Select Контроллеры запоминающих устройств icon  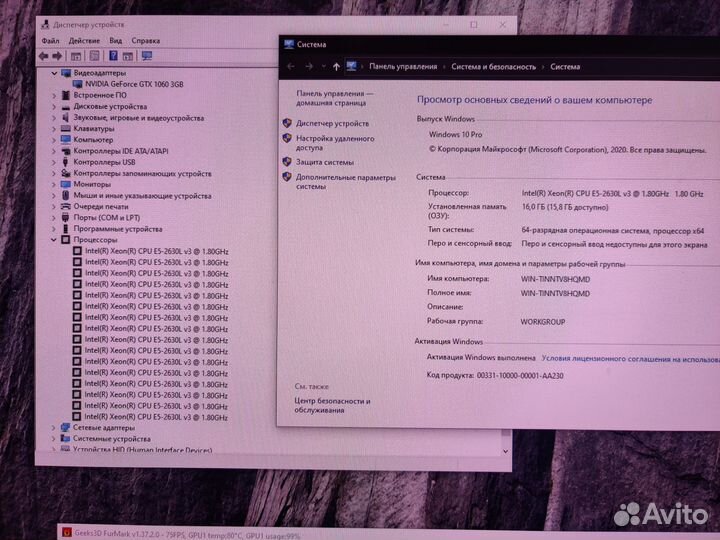point(66,173)
